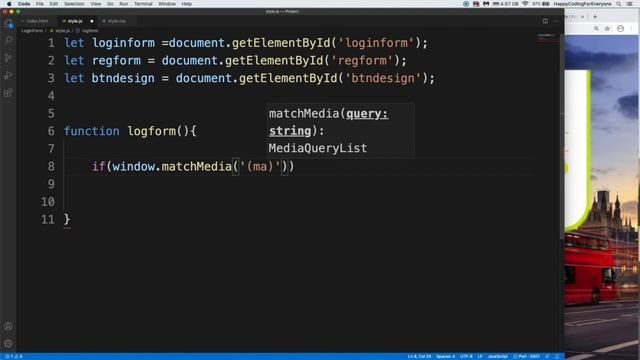This screenshot has height=360, width=640.
Task: Click the M icon in menu bar
Action: click(486, 4)
